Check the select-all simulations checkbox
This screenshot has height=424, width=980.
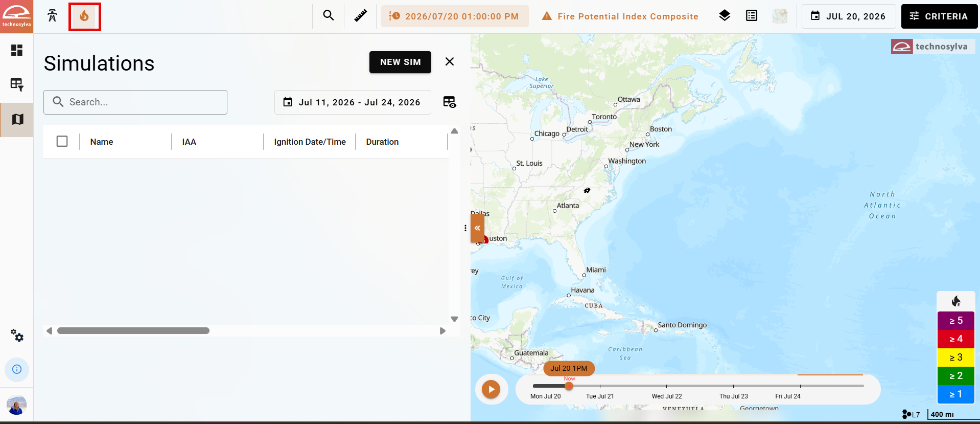[62, 141]
